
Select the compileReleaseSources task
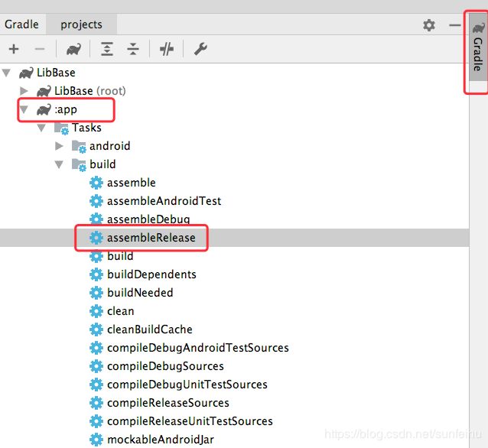click(234, 403)
